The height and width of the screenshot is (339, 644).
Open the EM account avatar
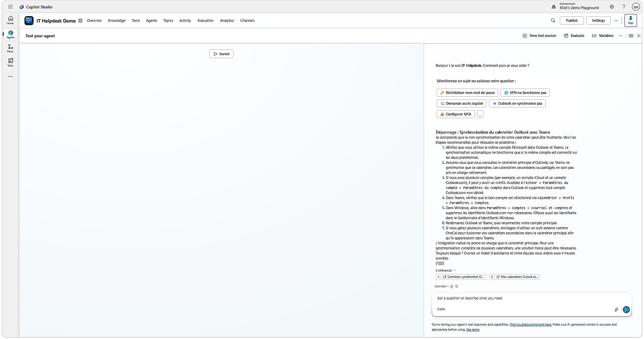click(x=636, y=7)
